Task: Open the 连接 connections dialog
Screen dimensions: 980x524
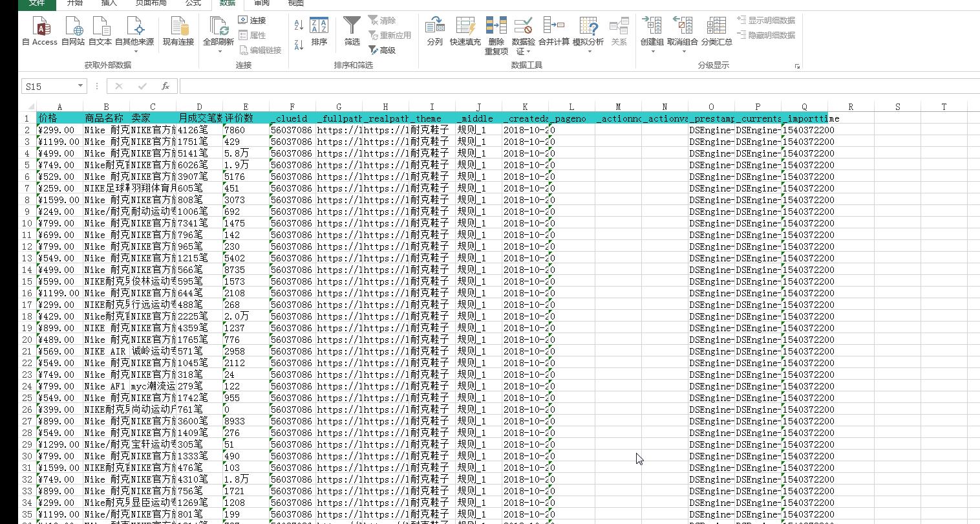Action: [x=252, y=21]
